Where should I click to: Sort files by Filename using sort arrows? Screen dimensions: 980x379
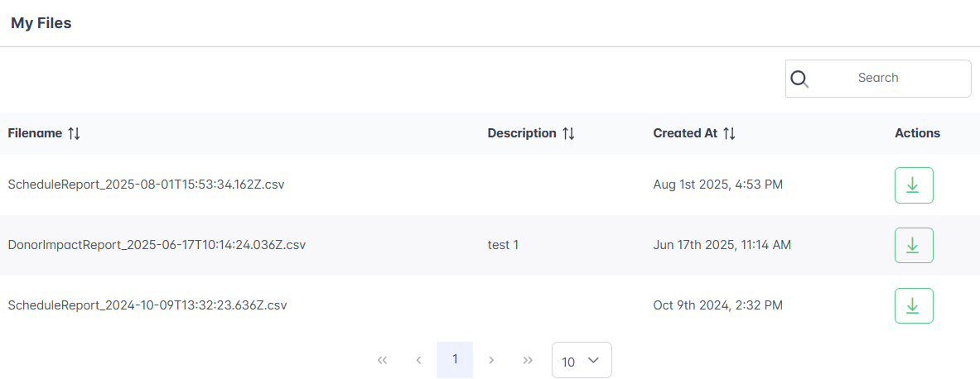tap(74, 133)
